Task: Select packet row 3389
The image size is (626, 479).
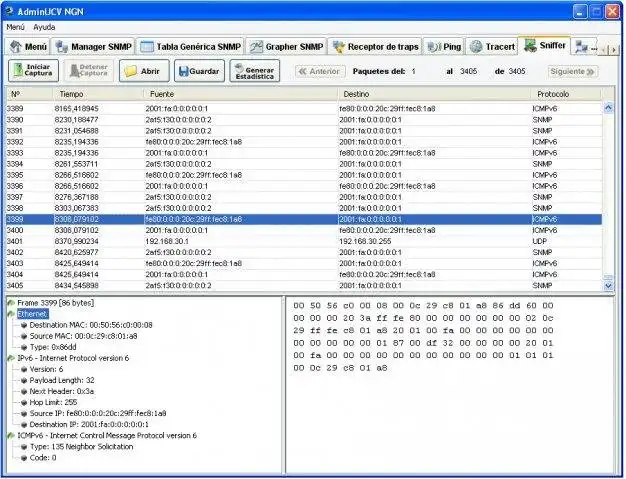Action: (x=304, y=109)
